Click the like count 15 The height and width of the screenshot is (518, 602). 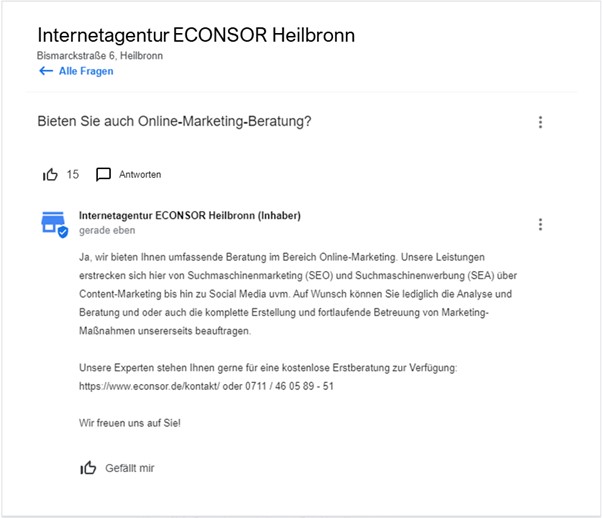click(73, 174)
